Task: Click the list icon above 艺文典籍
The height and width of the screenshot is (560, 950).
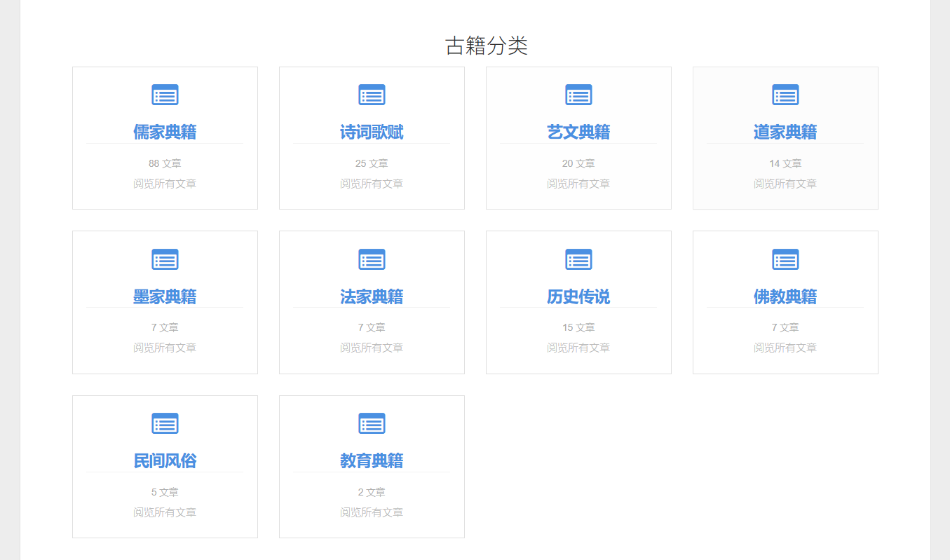Action: pos(578,95)
